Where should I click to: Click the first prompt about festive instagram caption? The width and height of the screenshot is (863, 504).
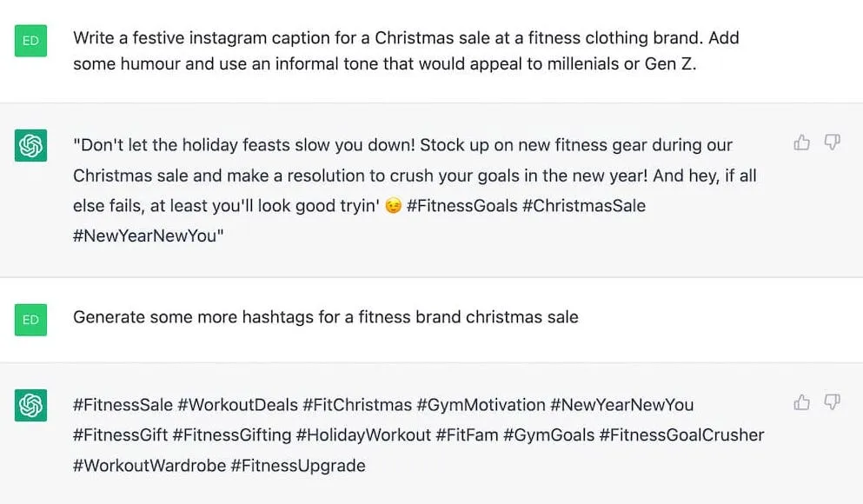406,50
